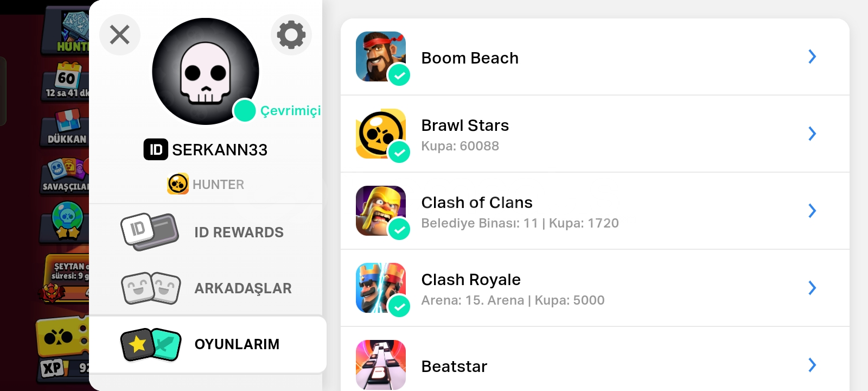This screenshot has height=391, width=868.
Task: Expand Boom Beach row chevron
Action: click(812, 56)
